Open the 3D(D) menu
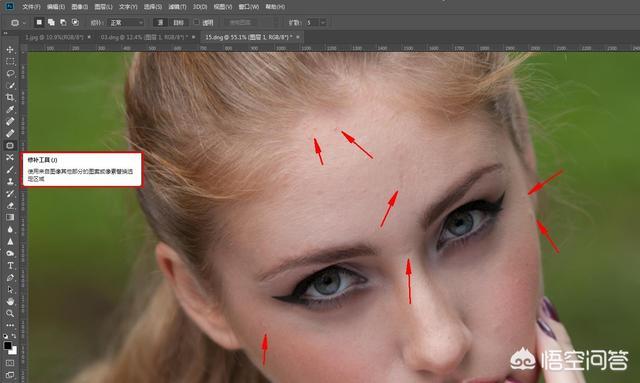Viewport: 640px width, 383px height. pyautogui.click(x=200, y=7)
